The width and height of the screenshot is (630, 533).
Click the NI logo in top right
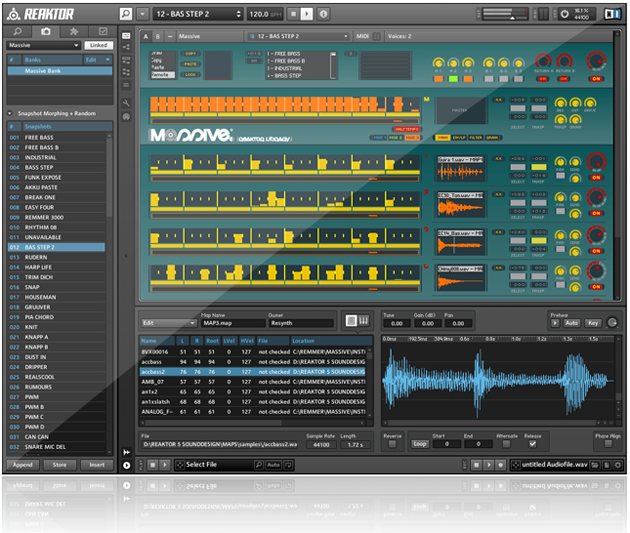[x=613, y=14]
